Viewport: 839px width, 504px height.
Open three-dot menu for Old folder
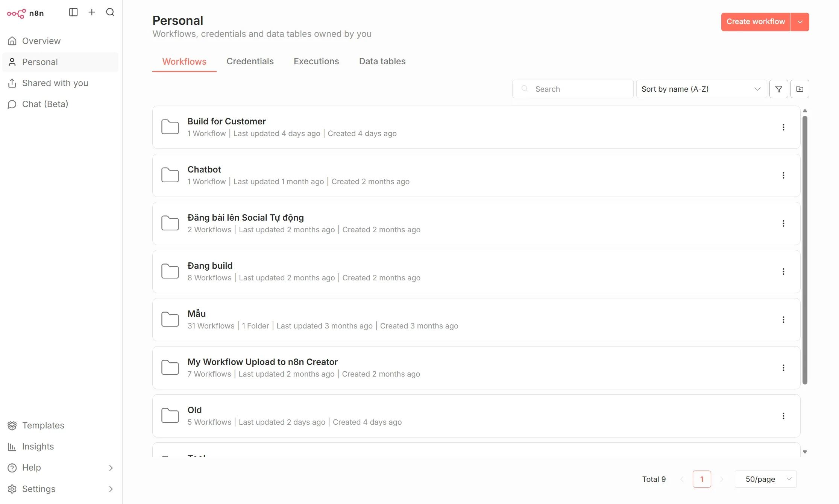783,416
